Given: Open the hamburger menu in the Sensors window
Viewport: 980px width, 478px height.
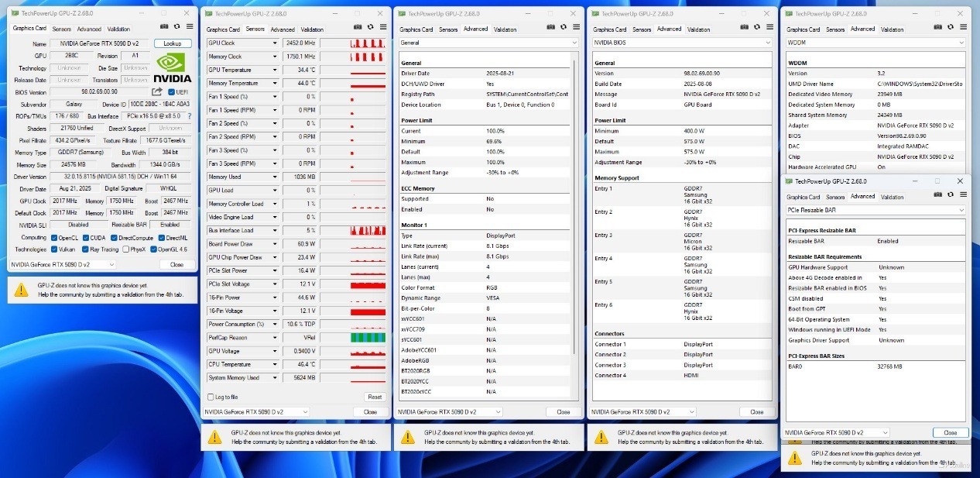Looking at the screenshot, I should [x=382, y=28].
